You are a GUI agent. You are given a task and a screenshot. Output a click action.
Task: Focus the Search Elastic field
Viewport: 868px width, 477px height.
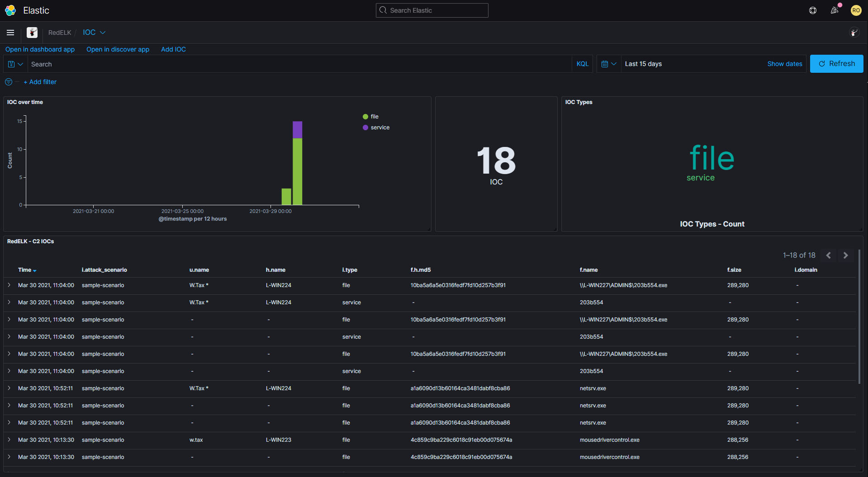click(432, 10)
